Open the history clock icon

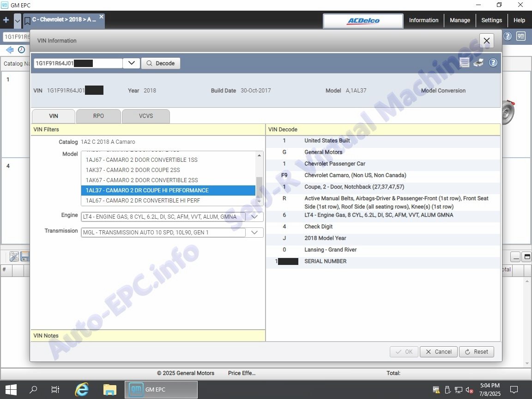pos(21,50)
